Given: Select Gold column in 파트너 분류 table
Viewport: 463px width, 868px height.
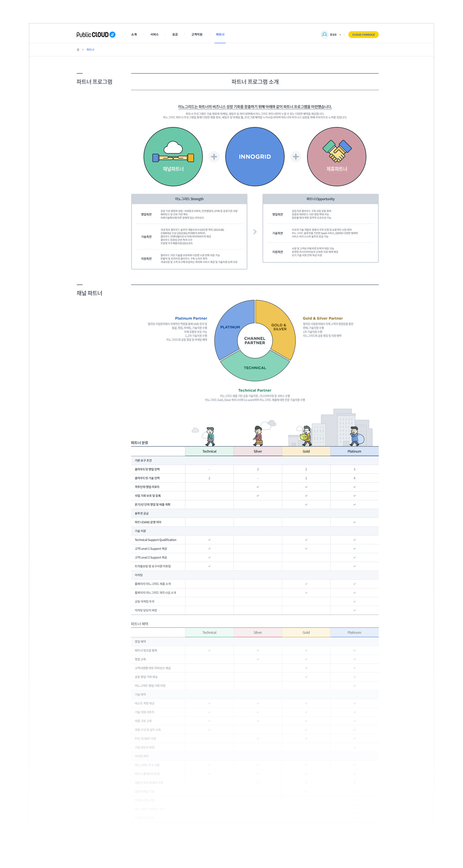Looking at the screenshot, I should [306, 451].
